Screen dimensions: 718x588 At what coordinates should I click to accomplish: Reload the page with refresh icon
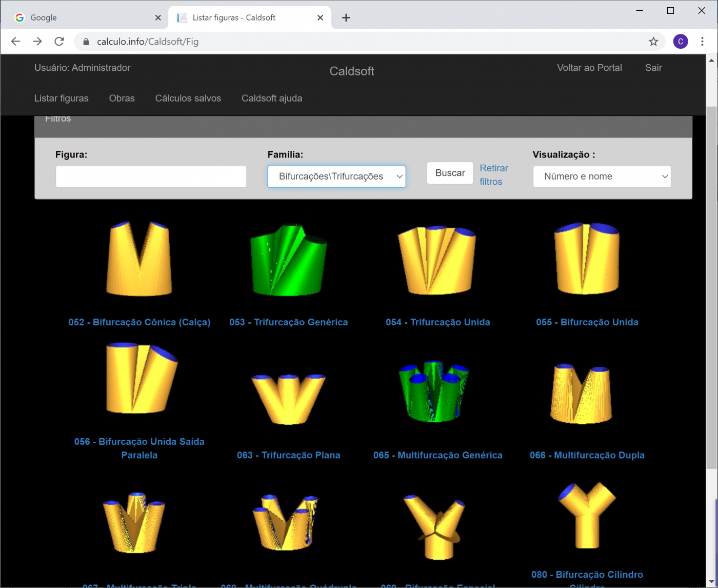[59, 42]
